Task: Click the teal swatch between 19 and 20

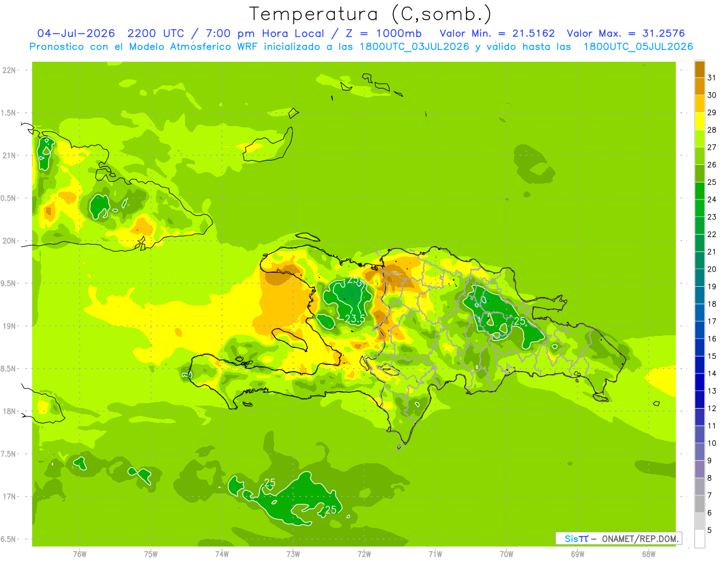Action: [x=699, y=278]
